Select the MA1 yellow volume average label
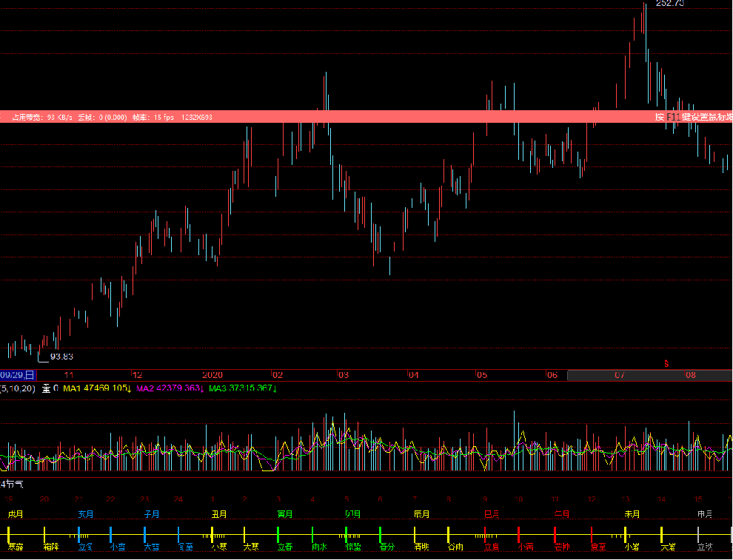The width and height of the screenshot is (733, 560). click(x=97, y=388)
